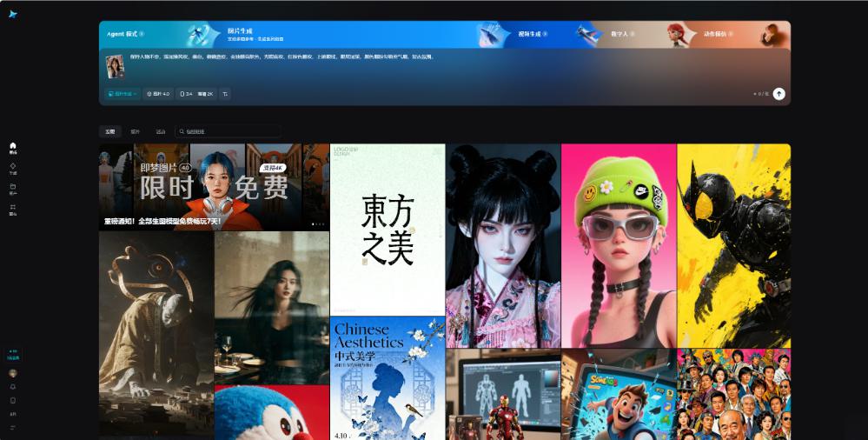Select the digital human tab

click(x=620, y=34)
